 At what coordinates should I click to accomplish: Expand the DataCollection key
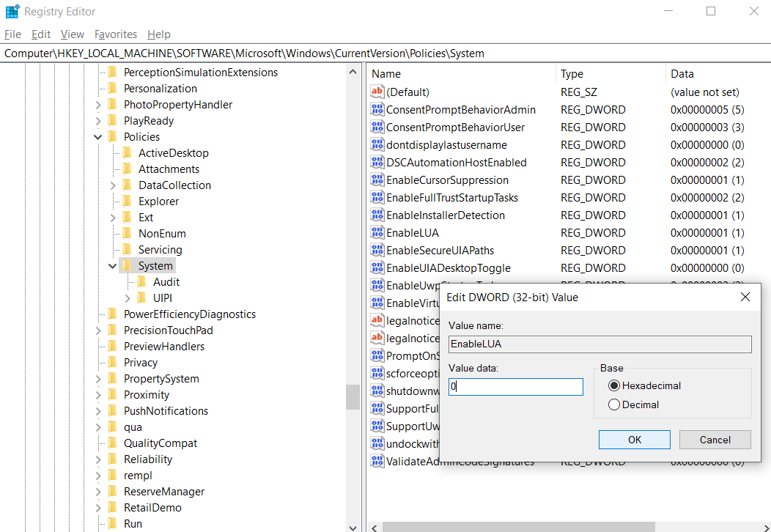[x=113, y=185]
